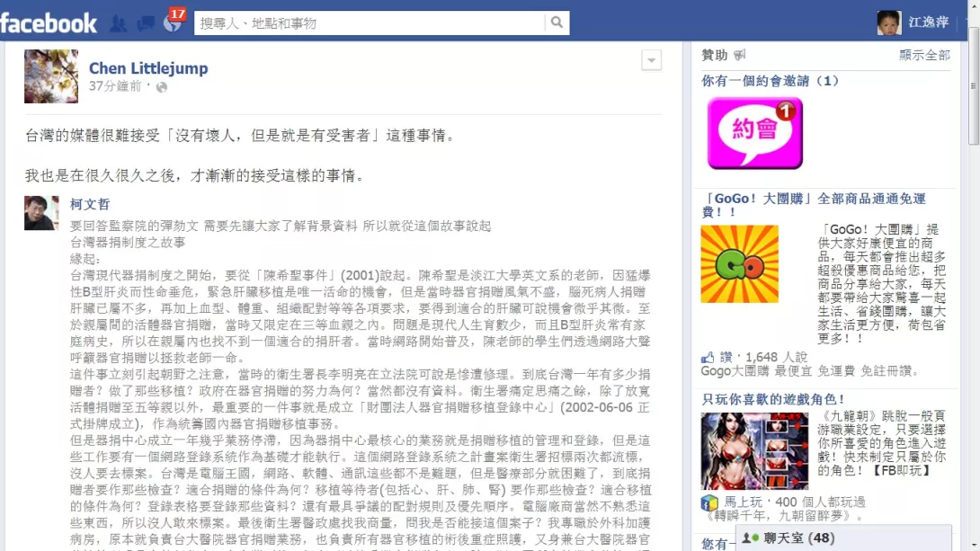Screen dimensions: 980x551
Task: Click the thumbs-up like icon for GoGo ad
Action: coord(708,358)
